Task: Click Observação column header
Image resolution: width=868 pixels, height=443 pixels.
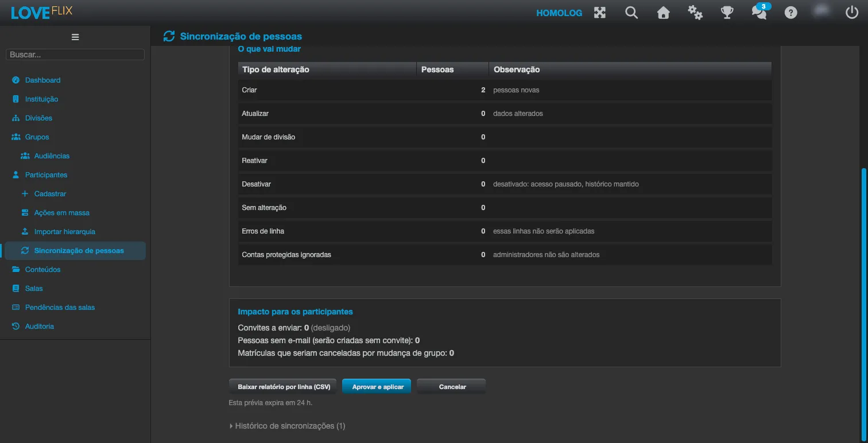Action: click(630, 69)
